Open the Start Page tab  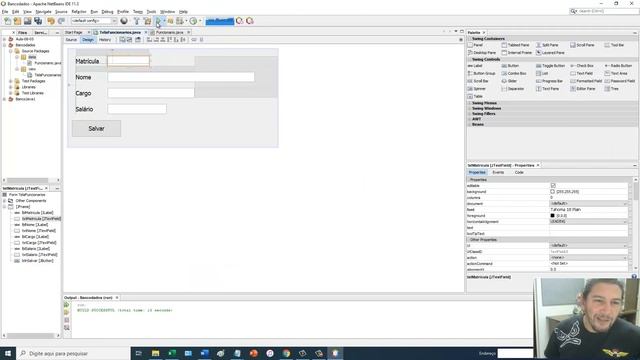[x=74, y=32]
